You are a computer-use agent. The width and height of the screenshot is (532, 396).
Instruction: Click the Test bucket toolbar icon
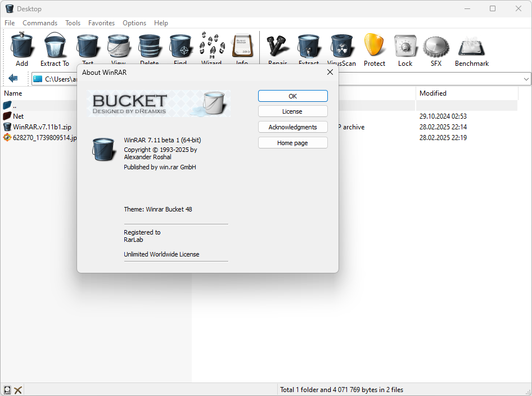(x=88, y=46)
